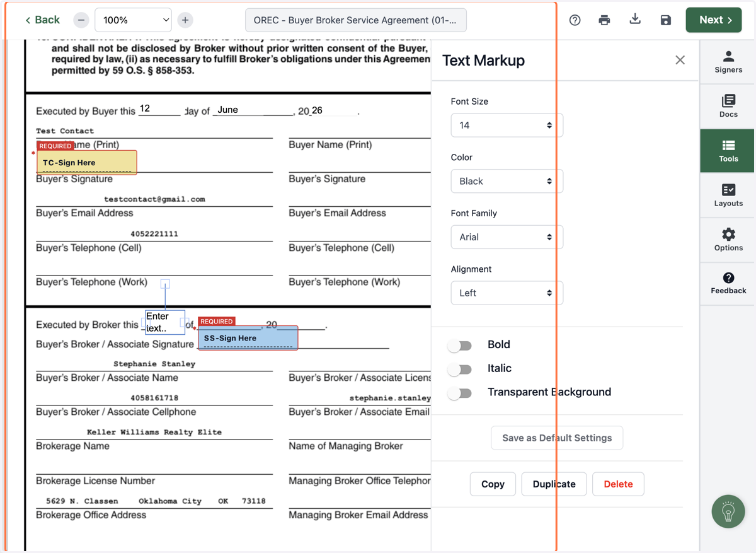Zoom in with the plus icon
The width and height of the screenshot is (756, 553).
pyautogui.click(x=185, y=20)
